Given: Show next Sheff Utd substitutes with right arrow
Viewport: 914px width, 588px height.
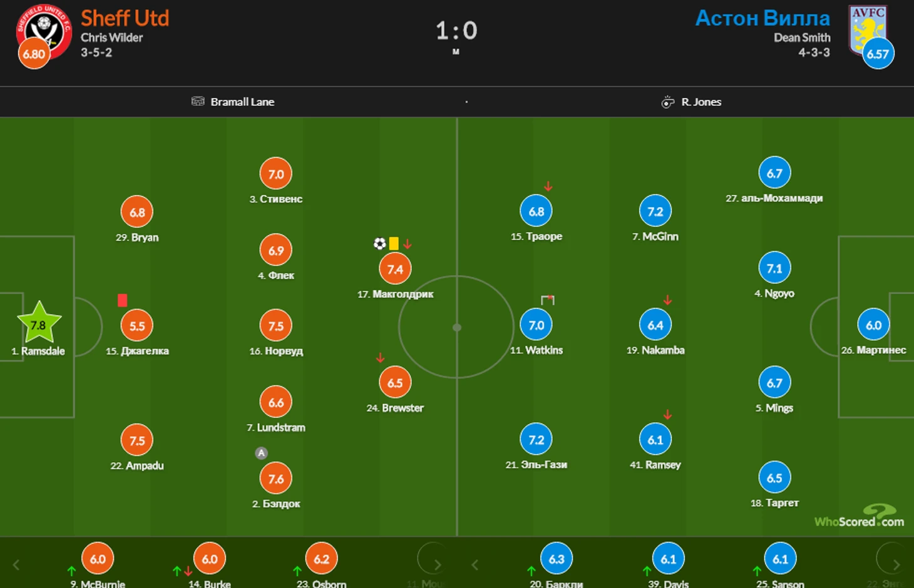Looking at the screenshot, I should (438, 565).
